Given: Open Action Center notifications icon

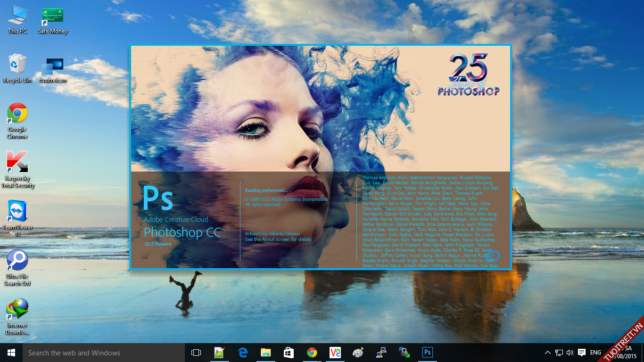Looking at the screenshot, I should (582, 353).
